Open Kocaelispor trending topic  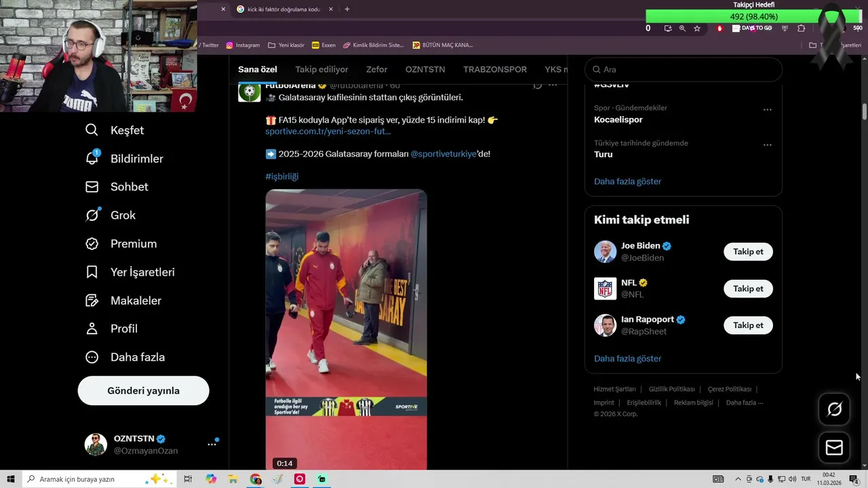pyautogui.click(x=618, y=120)
